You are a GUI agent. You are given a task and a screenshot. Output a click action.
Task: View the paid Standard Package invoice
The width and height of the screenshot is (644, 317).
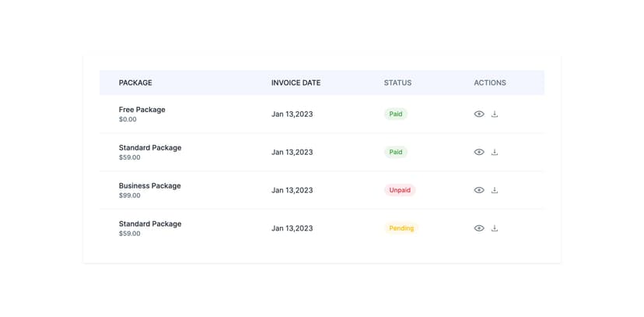click(479, 152)
